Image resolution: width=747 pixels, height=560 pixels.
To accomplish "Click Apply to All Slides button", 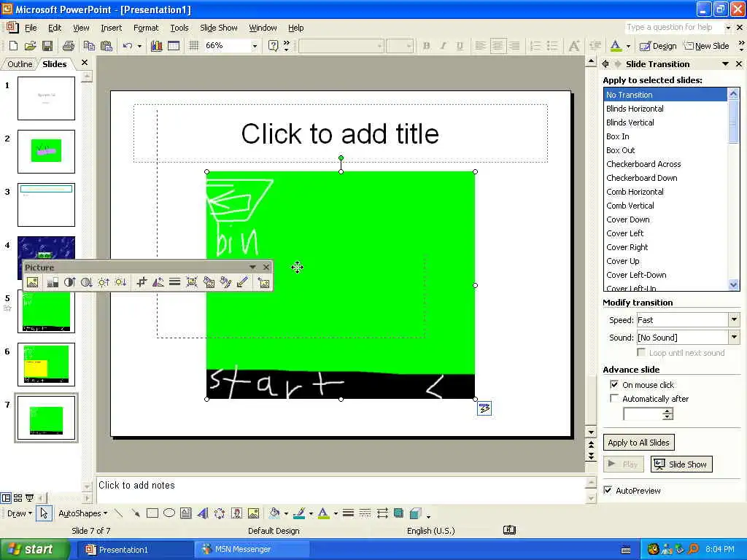I will (638, 443).
